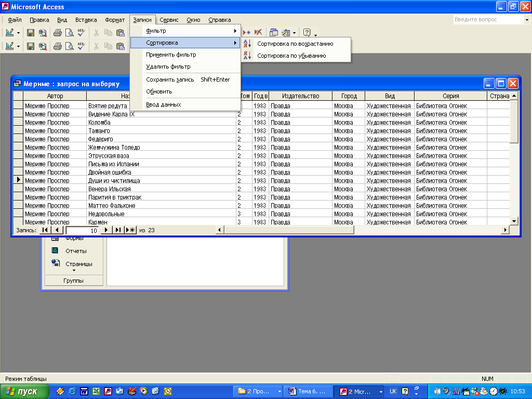This screenshot has height=399, width=532.
Task: Select Применить фильтр menu item
Action: click(185, 55)
